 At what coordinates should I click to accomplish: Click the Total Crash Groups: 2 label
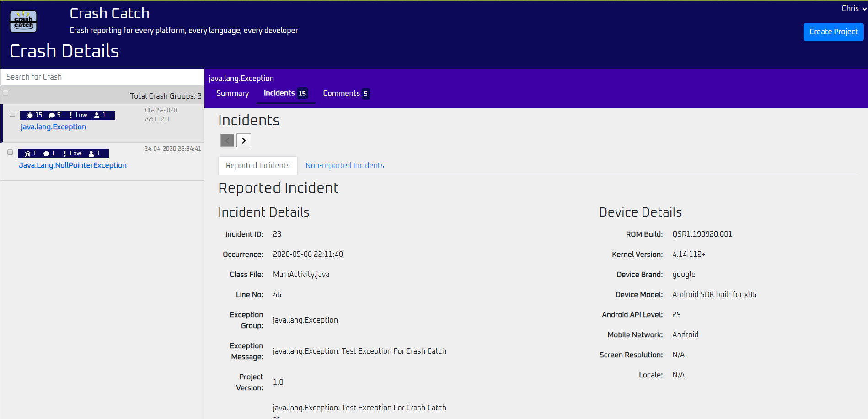click(x=166, y=96)
